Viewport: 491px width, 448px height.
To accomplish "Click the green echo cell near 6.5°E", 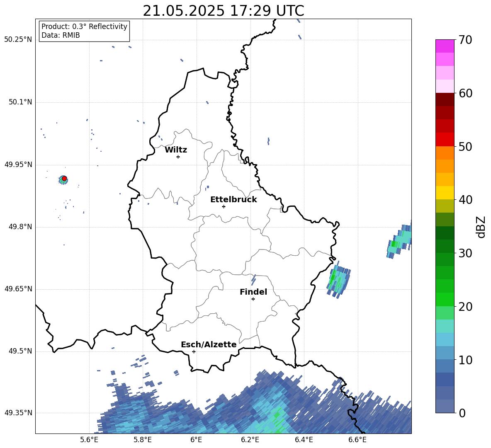I will tap(338, 280).
